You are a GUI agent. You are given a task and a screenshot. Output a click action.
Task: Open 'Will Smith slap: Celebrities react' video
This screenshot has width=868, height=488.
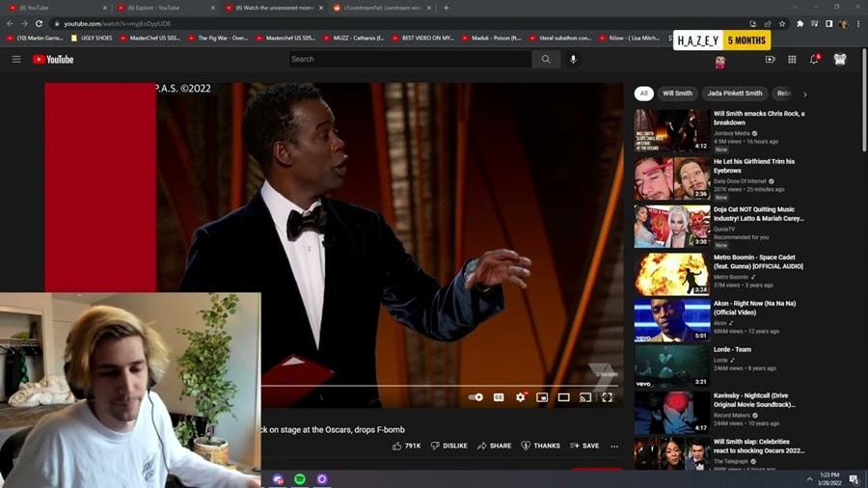(x=758, y=446)
